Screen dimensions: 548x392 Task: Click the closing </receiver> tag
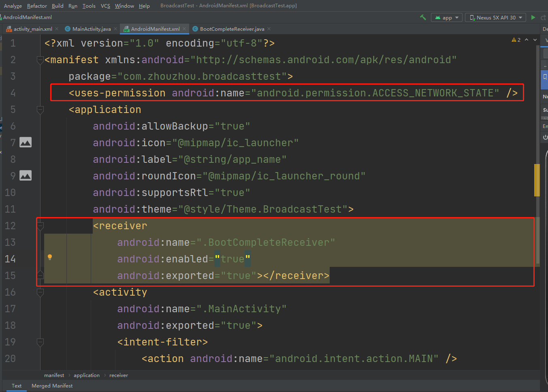296,276
